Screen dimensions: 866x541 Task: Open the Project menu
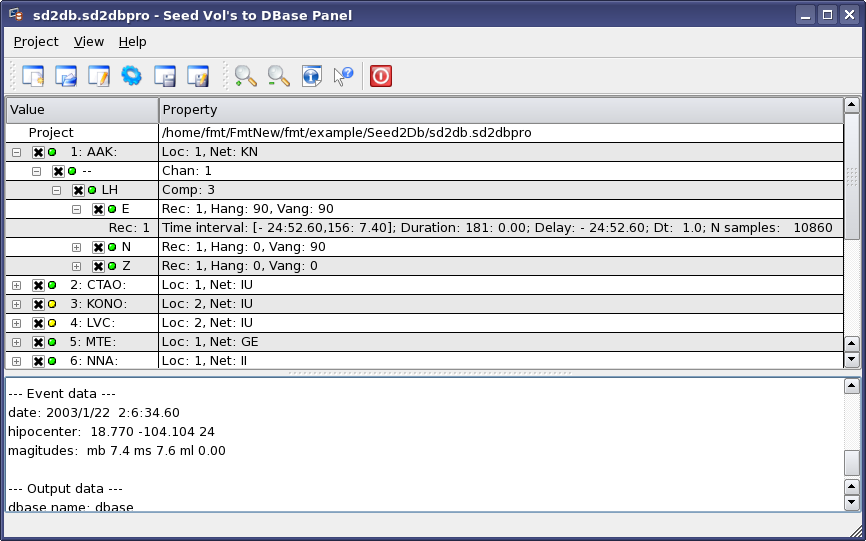pos(36,42)
